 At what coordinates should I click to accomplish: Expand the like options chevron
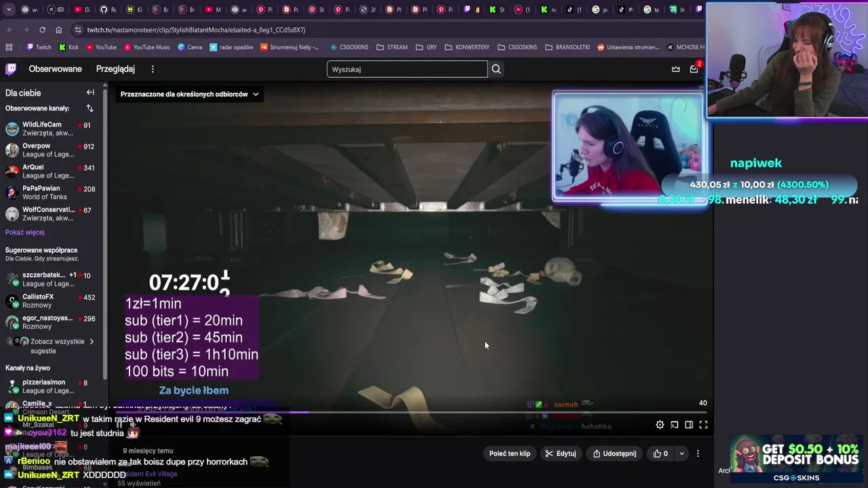(x=682, y=453)
